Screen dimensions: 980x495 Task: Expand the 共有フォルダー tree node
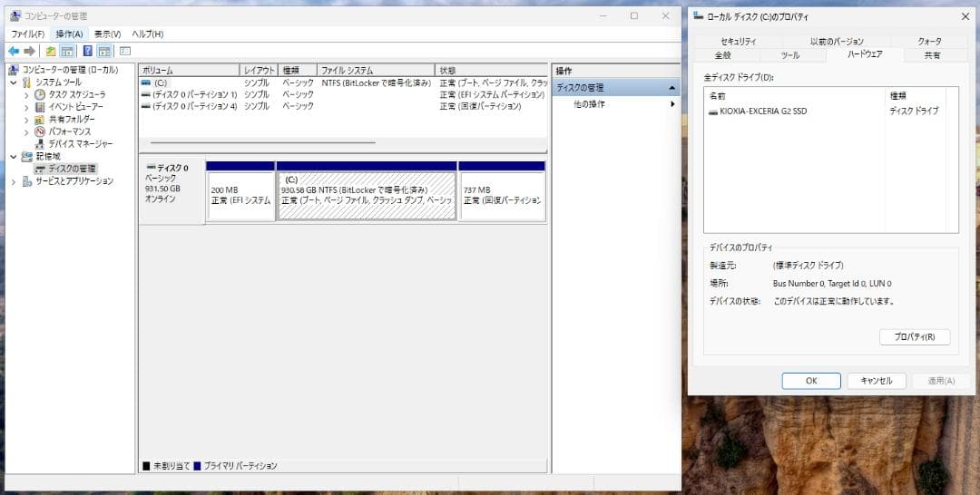(26, 120)
